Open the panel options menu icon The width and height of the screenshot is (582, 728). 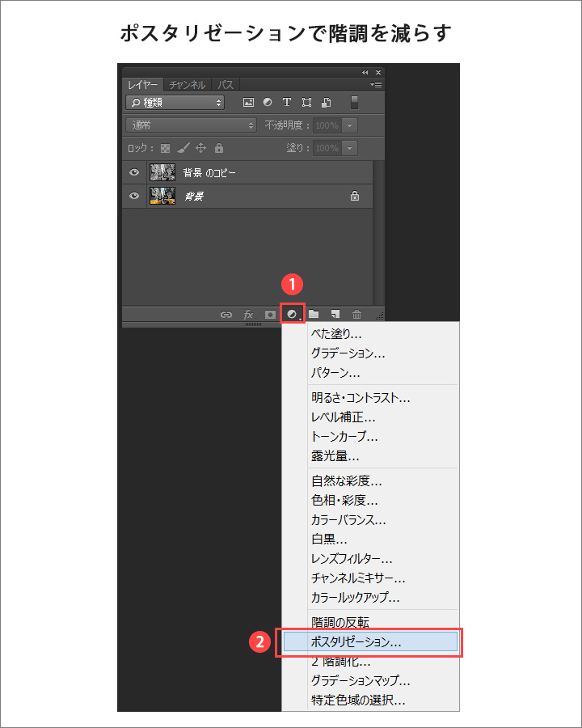(376, 84)
